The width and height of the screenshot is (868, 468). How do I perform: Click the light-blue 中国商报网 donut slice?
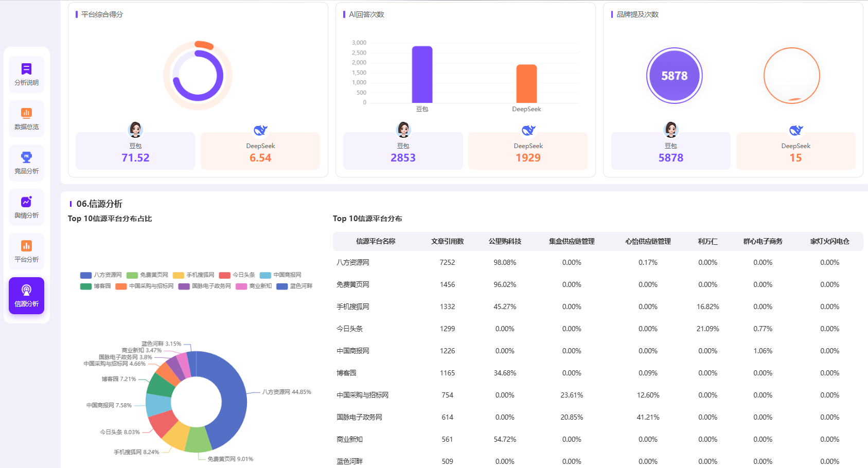click(x=158, y=404)
